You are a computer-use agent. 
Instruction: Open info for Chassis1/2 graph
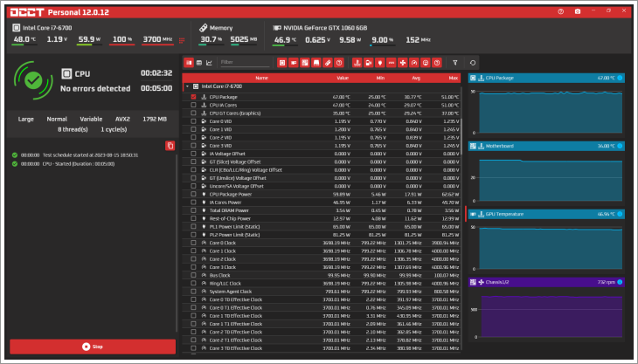[620, 282]
